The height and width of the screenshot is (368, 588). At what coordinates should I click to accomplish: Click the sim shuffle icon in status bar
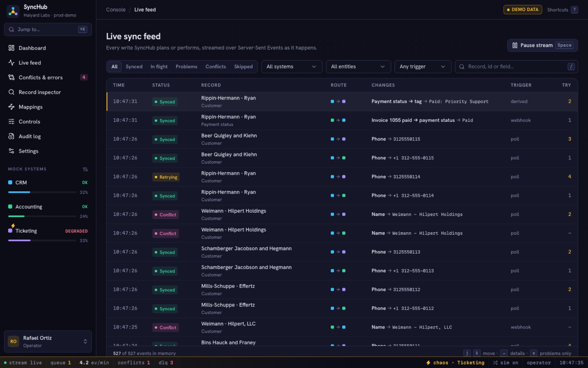495,362
